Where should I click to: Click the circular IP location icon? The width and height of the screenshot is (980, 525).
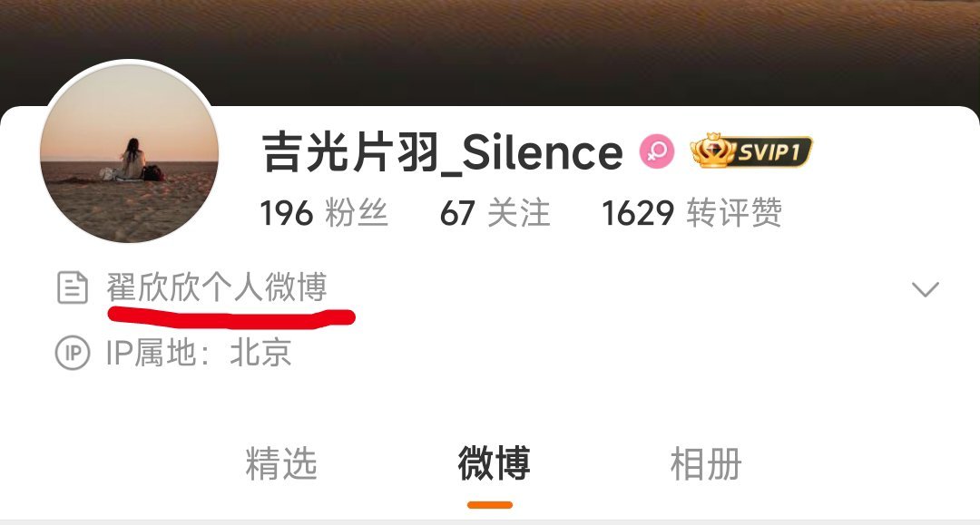(x=73, y=353)
